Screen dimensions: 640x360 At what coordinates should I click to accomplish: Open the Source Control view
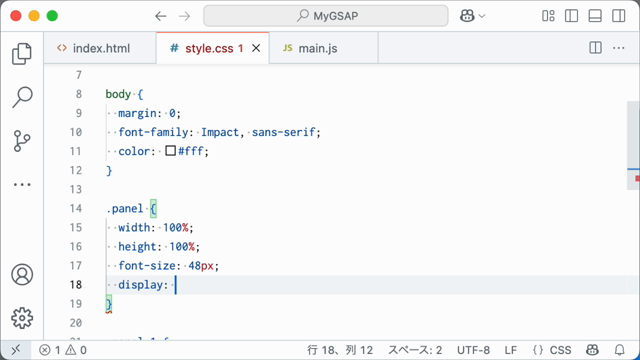coord(22,141)
